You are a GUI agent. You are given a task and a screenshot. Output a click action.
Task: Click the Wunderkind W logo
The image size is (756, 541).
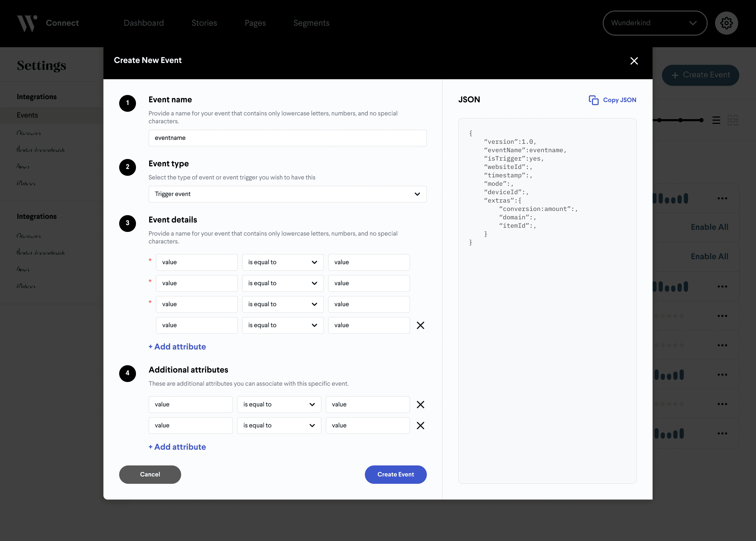(27, 23)
